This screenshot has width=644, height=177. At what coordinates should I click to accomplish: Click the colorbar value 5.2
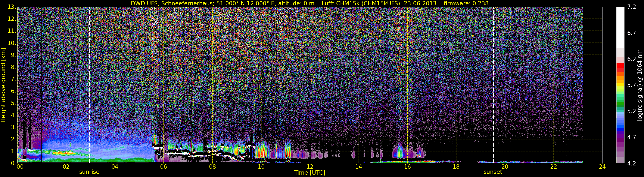coord(632,111)
